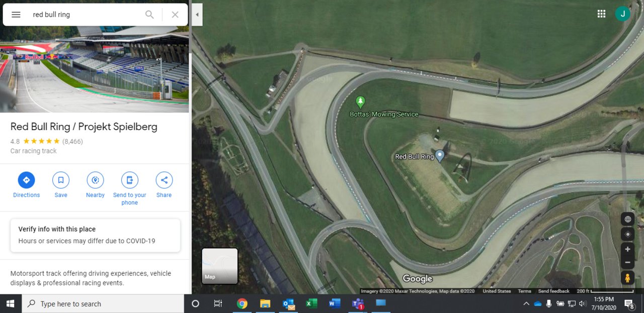Screen dimensions: 644x313
Task: Click the search field containing 'red bull ring'
Action: (x=86, y=15)
